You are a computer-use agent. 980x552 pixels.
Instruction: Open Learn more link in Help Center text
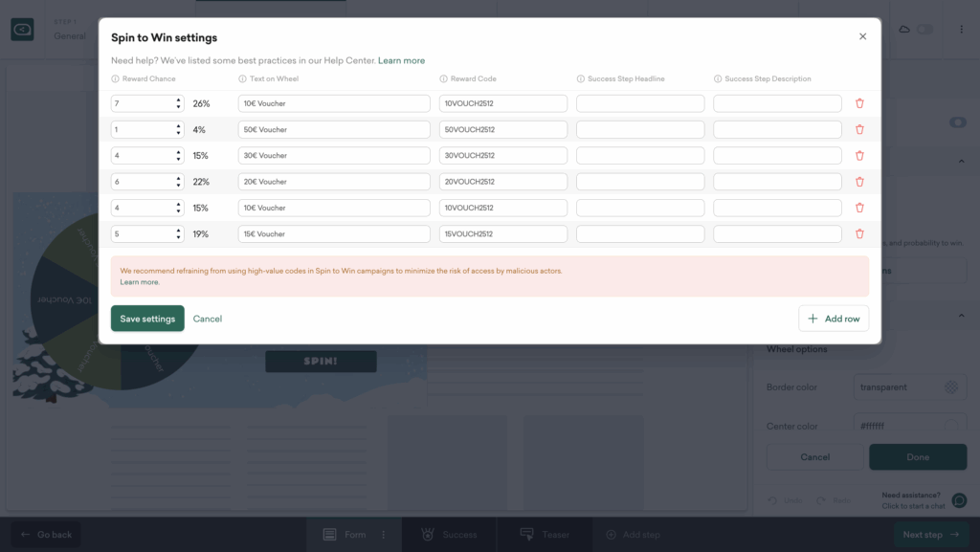click(401, 60)
